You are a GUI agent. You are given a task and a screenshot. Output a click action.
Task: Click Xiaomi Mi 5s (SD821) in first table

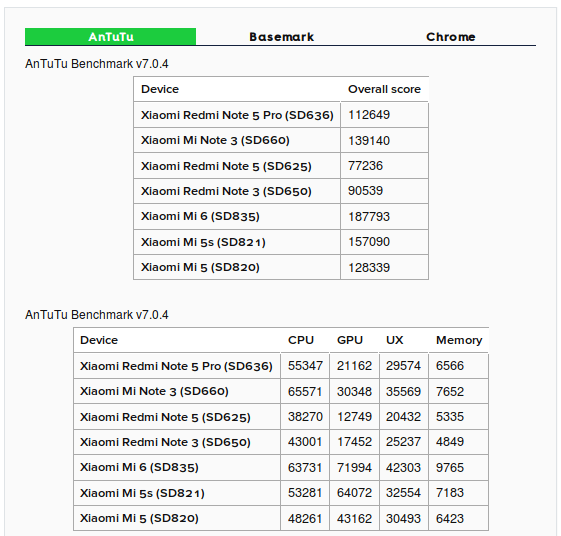point(203,242)
